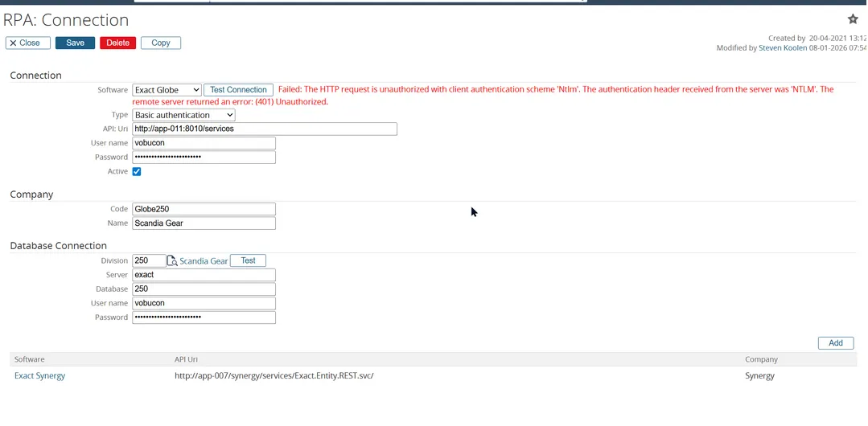
Task: Click the Division number field
Action: pos(149,260)
